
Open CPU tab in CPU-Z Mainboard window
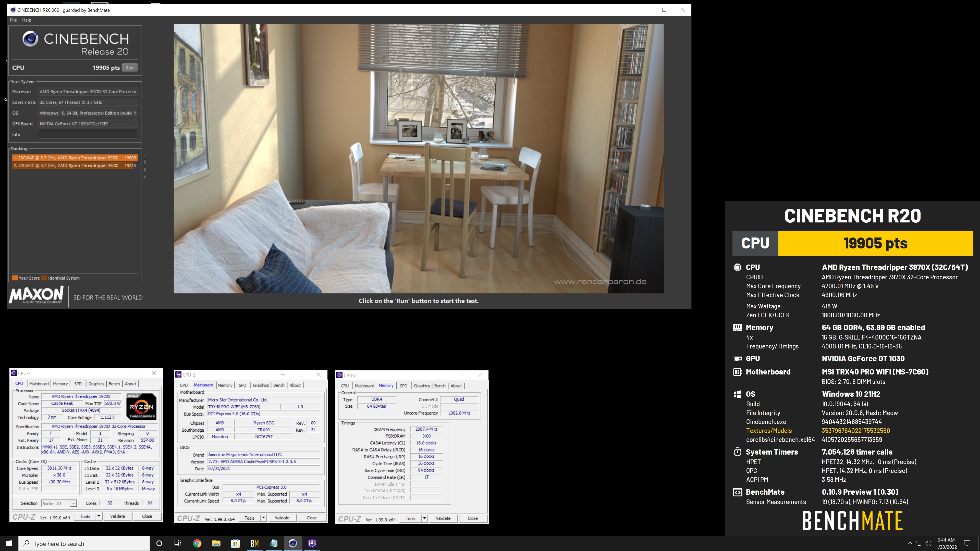click(184, 385)
